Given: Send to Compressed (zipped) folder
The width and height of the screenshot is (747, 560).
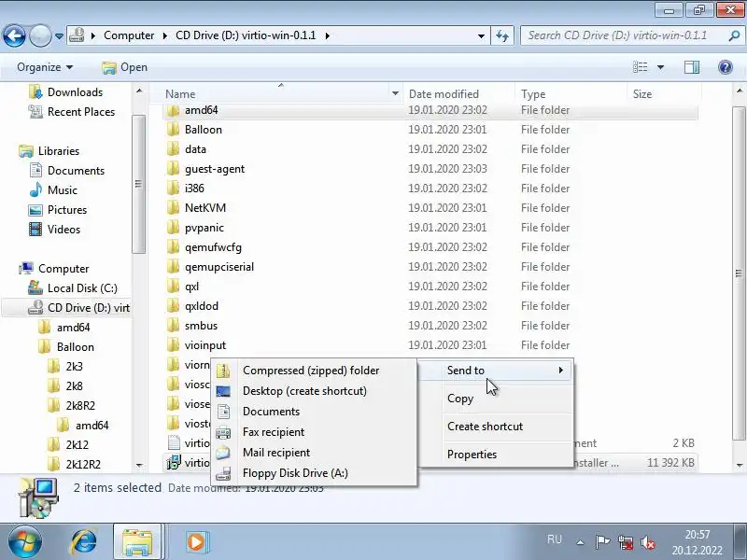Looking at the screenshot, I should [314, 371].
